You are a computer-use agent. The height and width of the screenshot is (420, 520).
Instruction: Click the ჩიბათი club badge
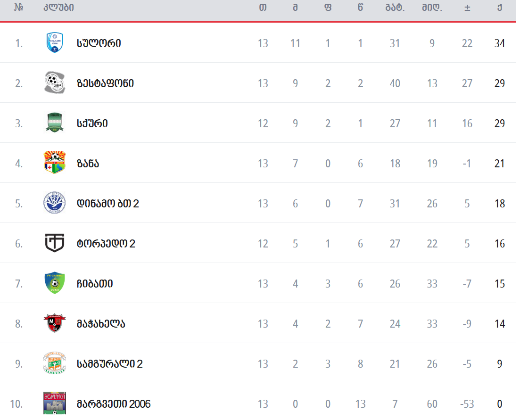[x=55, y=283]
